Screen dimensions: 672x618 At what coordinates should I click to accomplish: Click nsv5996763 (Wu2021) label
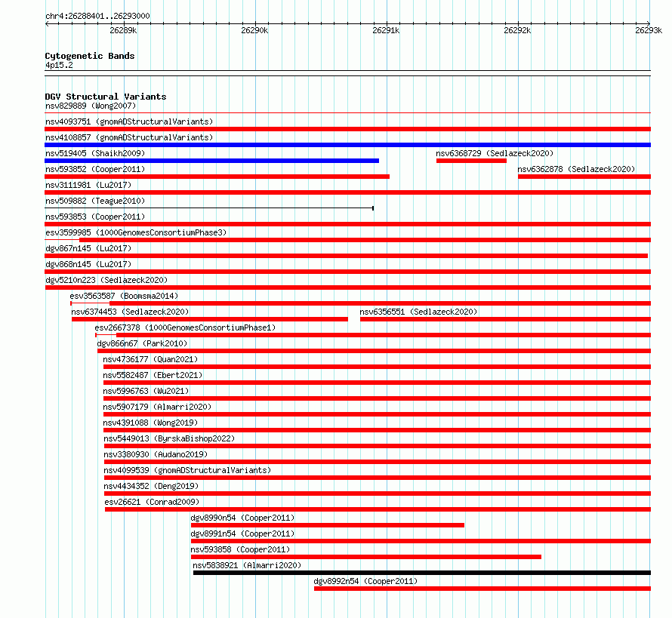point(146,391)
